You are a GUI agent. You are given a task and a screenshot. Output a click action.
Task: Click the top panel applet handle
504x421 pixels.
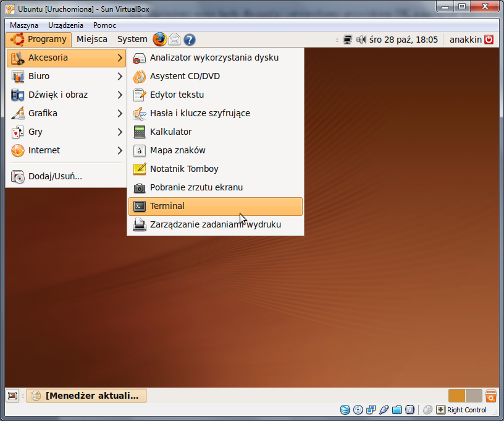(x=337, y=40)
